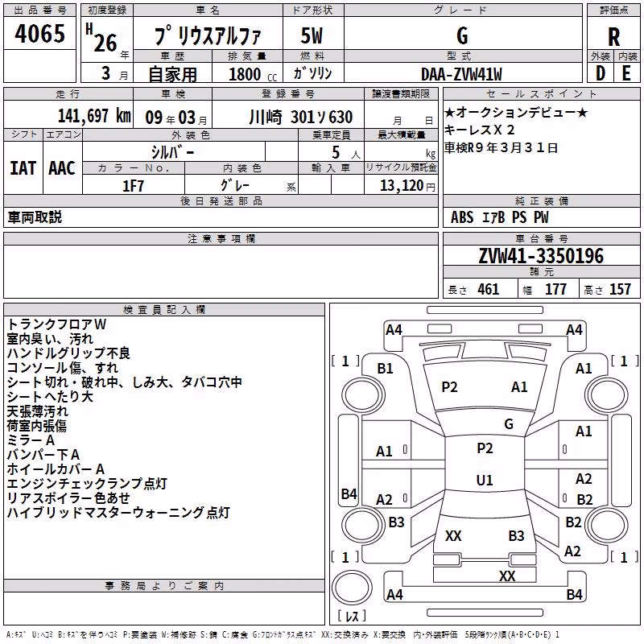This screenshot has height=644, width=644.
Task: Click the model code DAA-ZVW41W
Action: 461,74
